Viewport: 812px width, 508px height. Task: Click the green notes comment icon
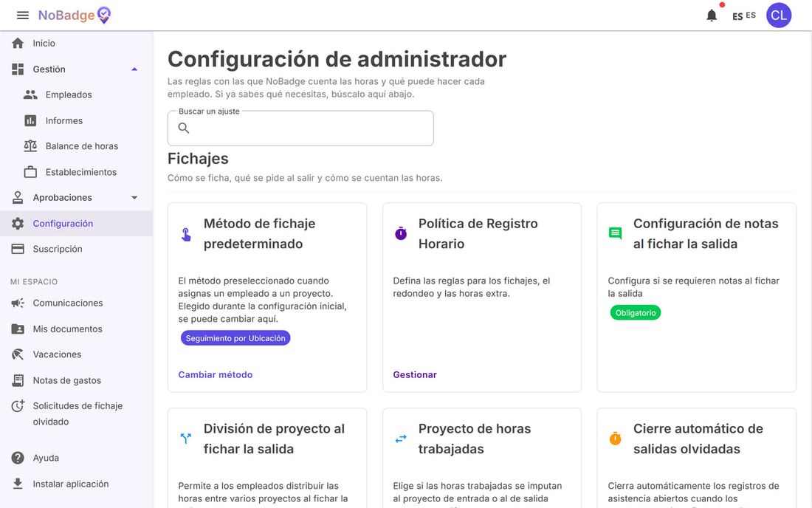coord(615,233)
